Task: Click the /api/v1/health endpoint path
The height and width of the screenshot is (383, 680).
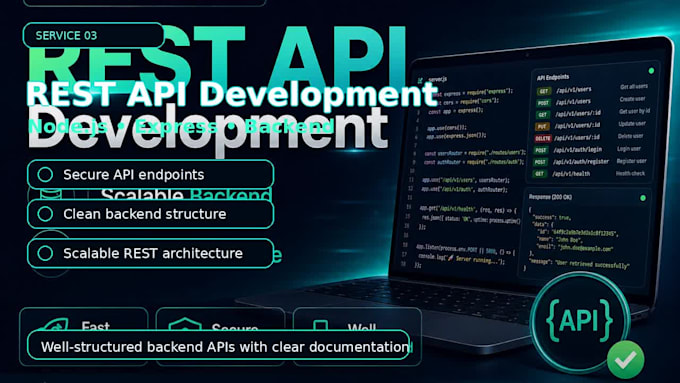Action: tap(571, 173)
